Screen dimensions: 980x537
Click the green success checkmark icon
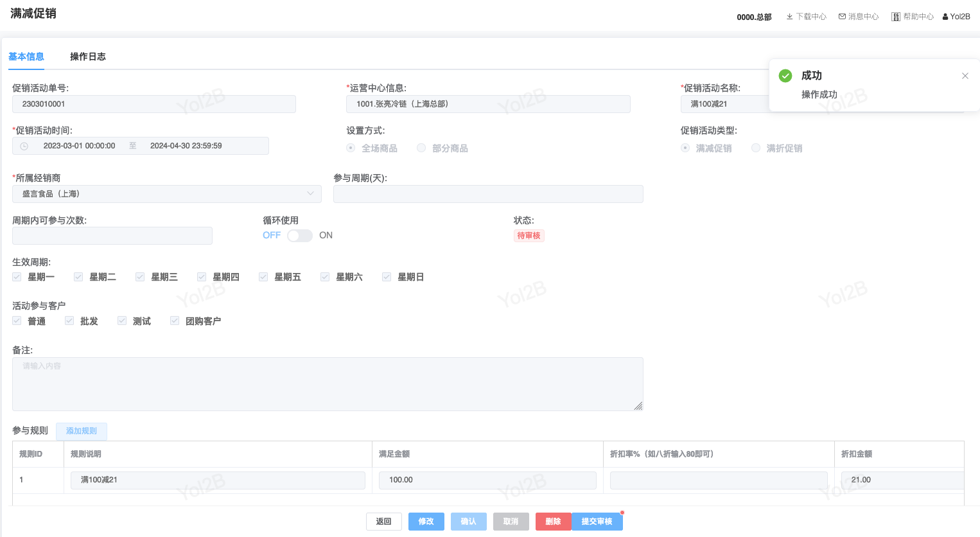[785, 76]
